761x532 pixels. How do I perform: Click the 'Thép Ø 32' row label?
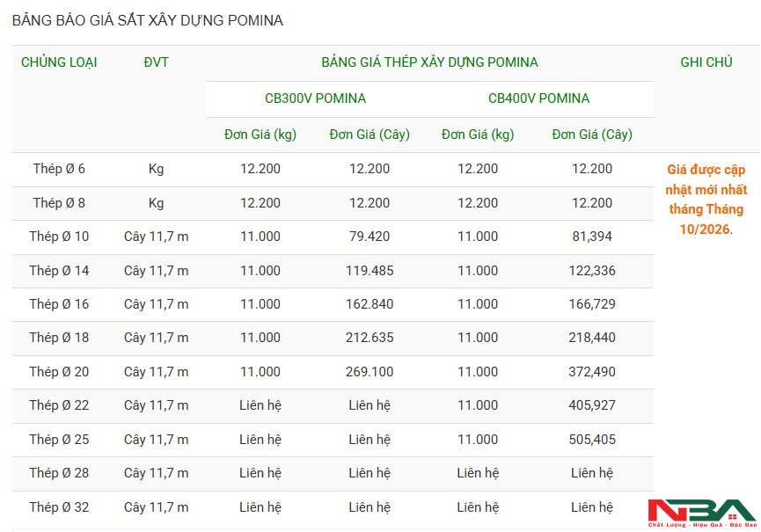point(59,507)
